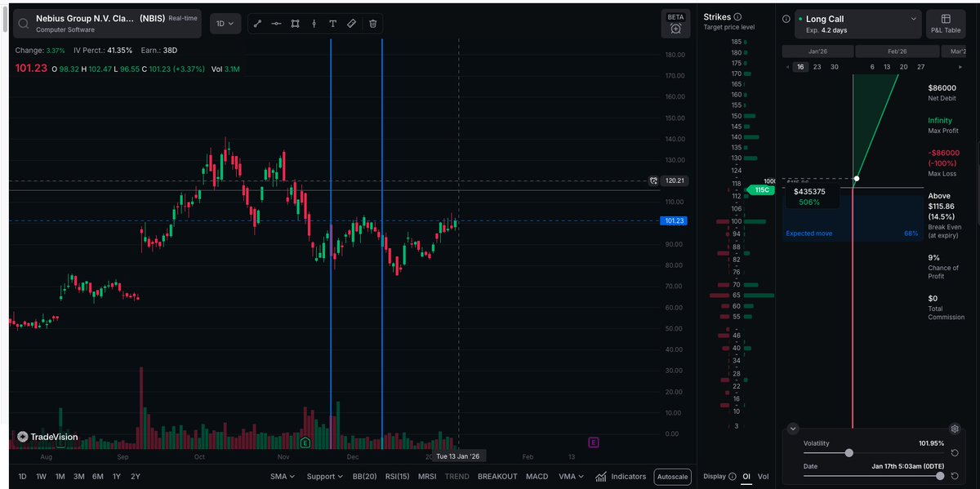Click the Volatility slider handle

coord(849,452)
